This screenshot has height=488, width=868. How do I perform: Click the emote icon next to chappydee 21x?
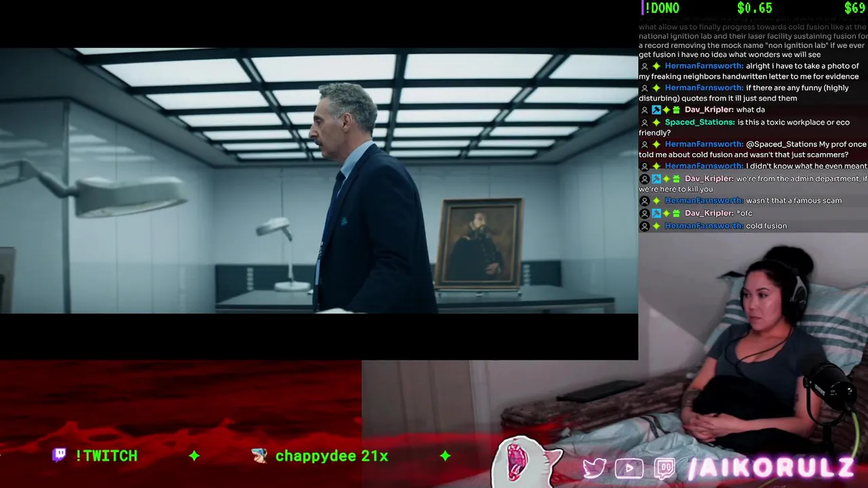tap(259, 456)
